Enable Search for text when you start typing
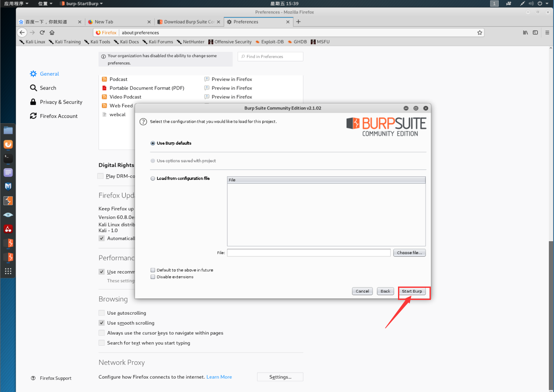This screenshot has height=392, width=554. click(102, 343)
